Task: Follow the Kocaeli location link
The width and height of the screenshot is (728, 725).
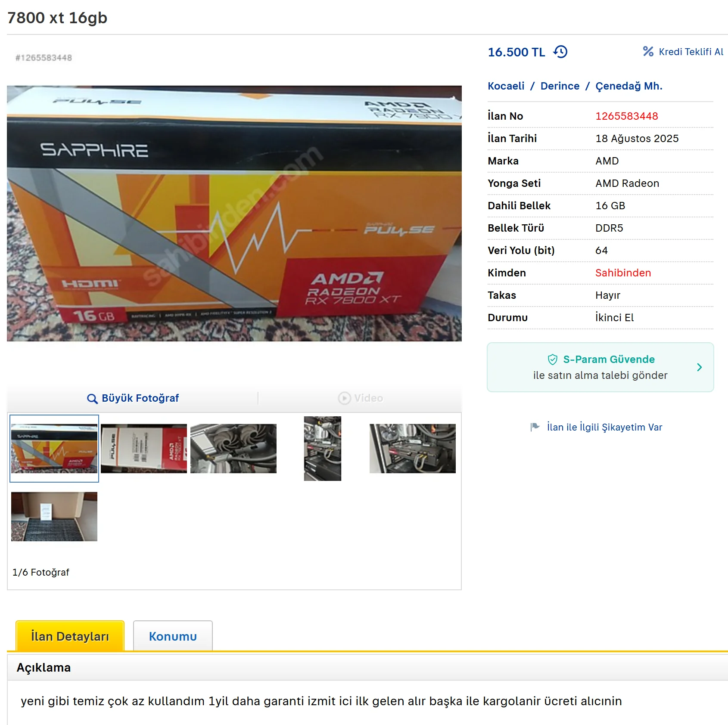Action: click(506, 86)
